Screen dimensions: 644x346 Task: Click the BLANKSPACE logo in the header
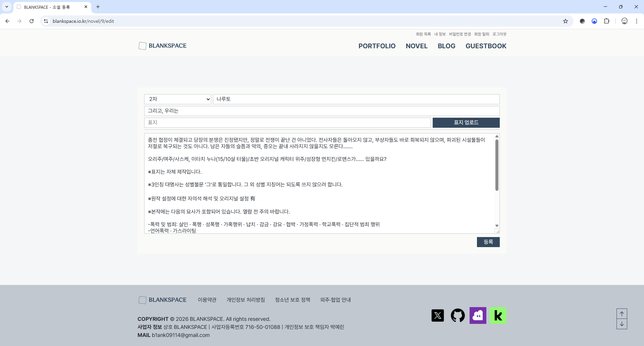(x=163, y=46)
